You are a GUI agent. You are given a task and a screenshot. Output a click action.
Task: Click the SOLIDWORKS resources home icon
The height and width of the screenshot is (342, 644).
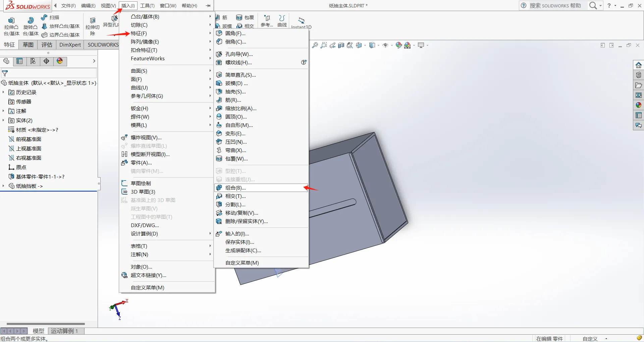click(638, 65)
